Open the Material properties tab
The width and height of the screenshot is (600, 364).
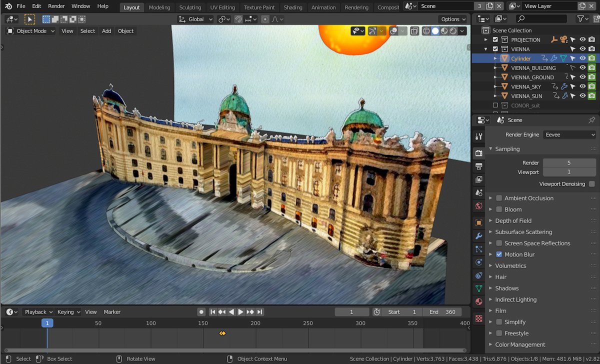(478, 301)
